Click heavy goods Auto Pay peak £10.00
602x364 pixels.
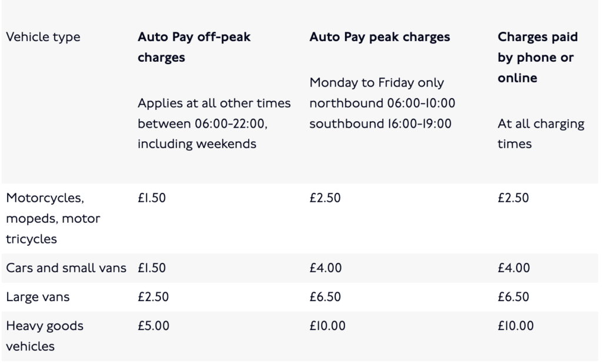coord(327,326)
